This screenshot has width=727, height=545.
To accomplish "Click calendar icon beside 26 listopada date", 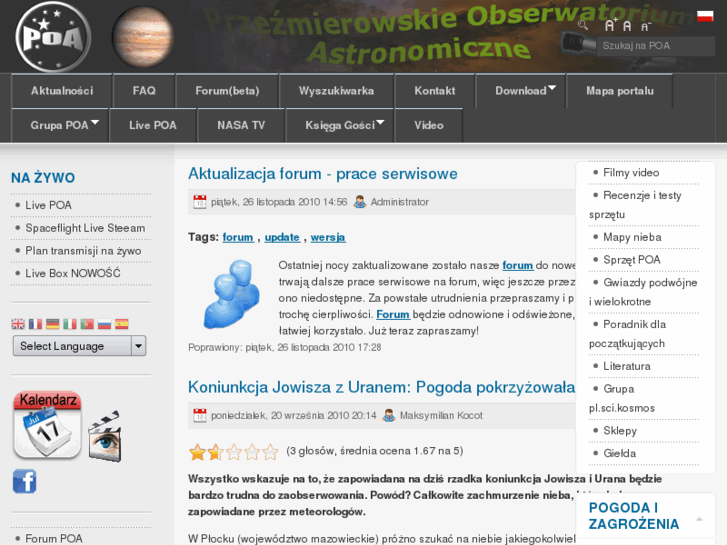I will pos(200,202).
